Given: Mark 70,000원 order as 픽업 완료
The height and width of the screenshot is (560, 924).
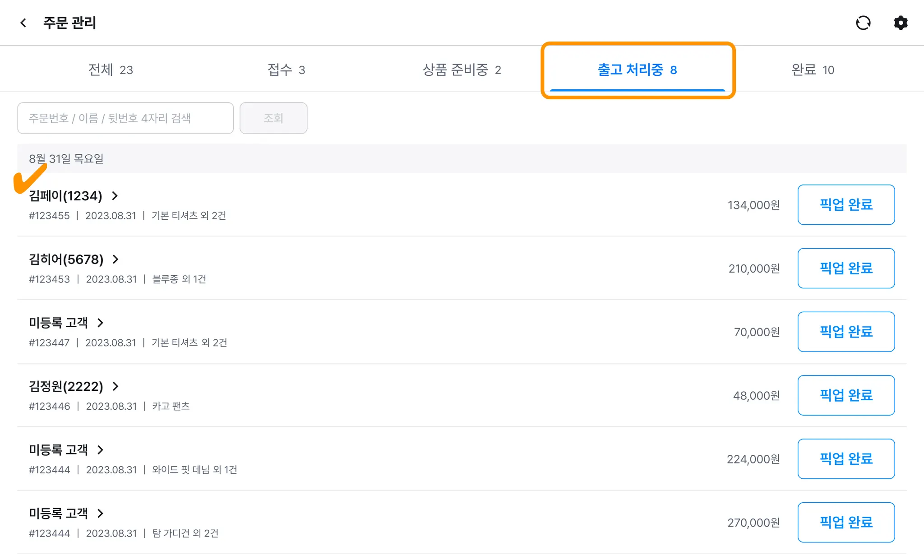Looking at the screenshot, I should [846, 332].
